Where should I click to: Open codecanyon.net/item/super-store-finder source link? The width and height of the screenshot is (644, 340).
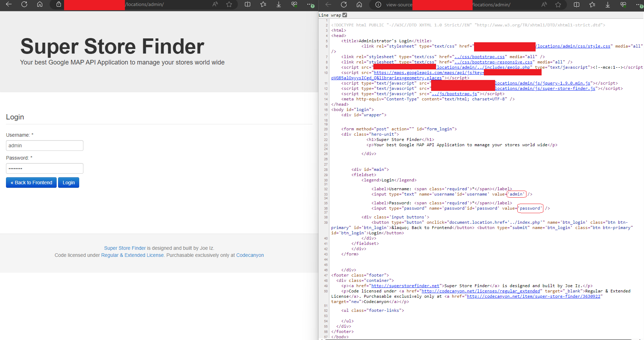pyautogui.click(x=533, y=296)
